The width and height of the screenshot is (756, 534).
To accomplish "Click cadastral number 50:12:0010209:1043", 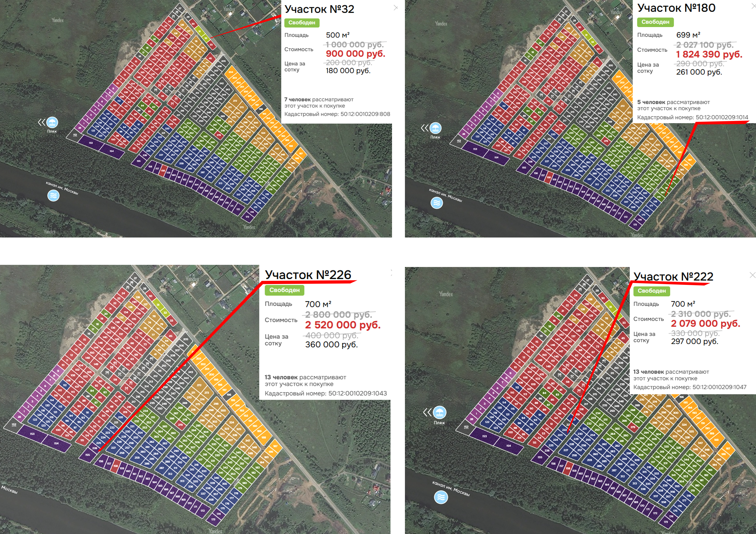I will [x=358, y=393].
